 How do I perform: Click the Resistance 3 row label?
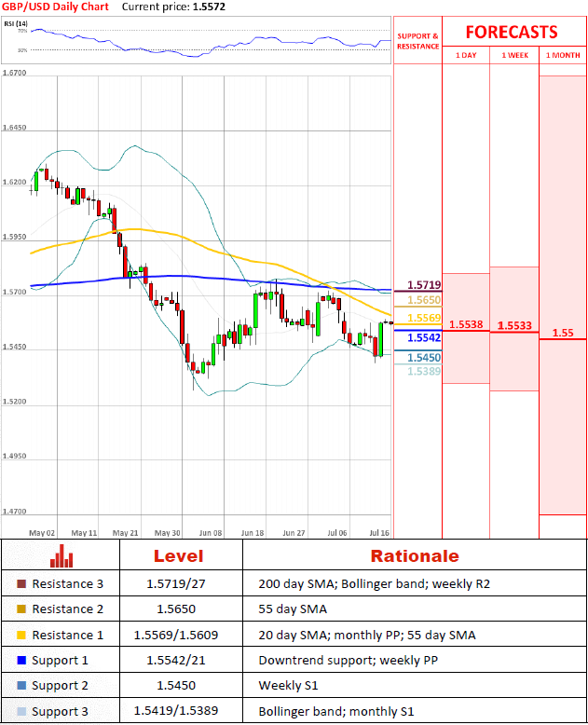pos(67,584)
